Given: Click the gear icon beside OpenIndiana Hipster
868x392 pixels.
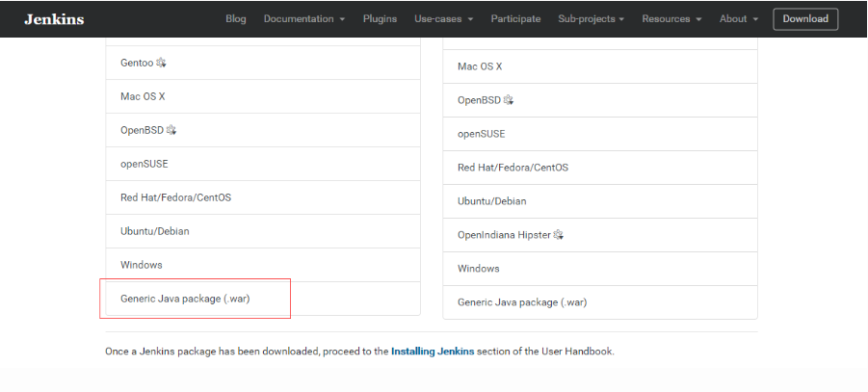Looking at the screenshot, I should tap(558, 235).
